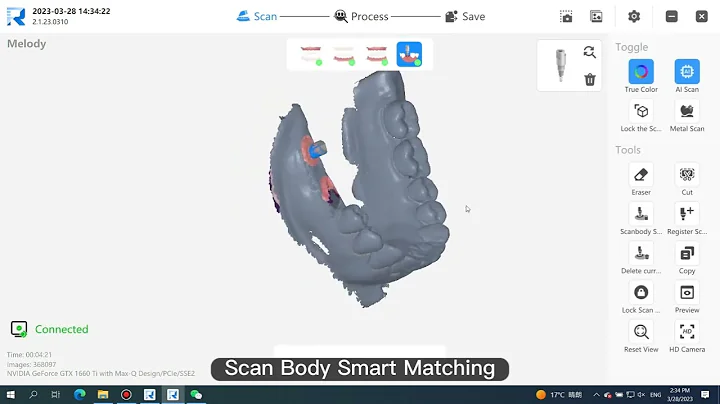Click the blue scan body on the model
The width and height of the screenshot is (720, 404).
318,149
